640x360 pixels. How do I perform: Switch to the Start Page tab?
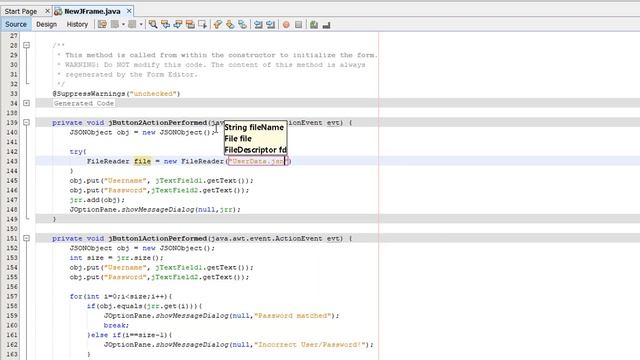point(21,11)
